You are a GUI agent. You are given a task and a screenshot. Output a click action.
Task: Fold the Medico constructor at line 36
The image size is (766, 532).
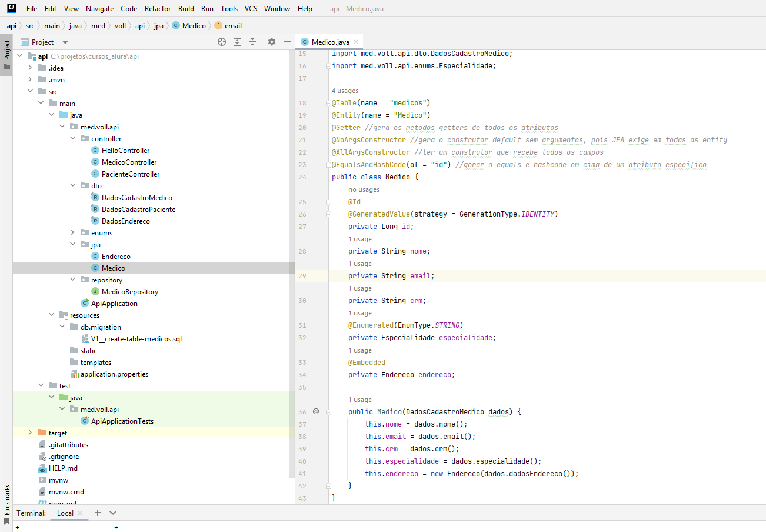tap(328, 411)
